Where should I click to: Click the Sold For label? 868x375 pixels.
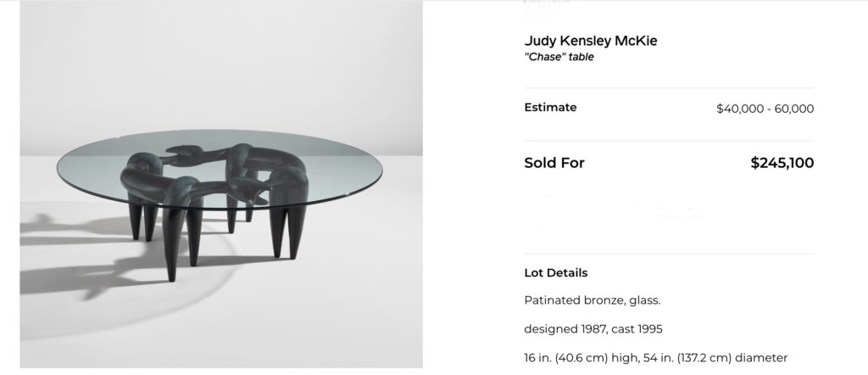(x=554, y=163)
